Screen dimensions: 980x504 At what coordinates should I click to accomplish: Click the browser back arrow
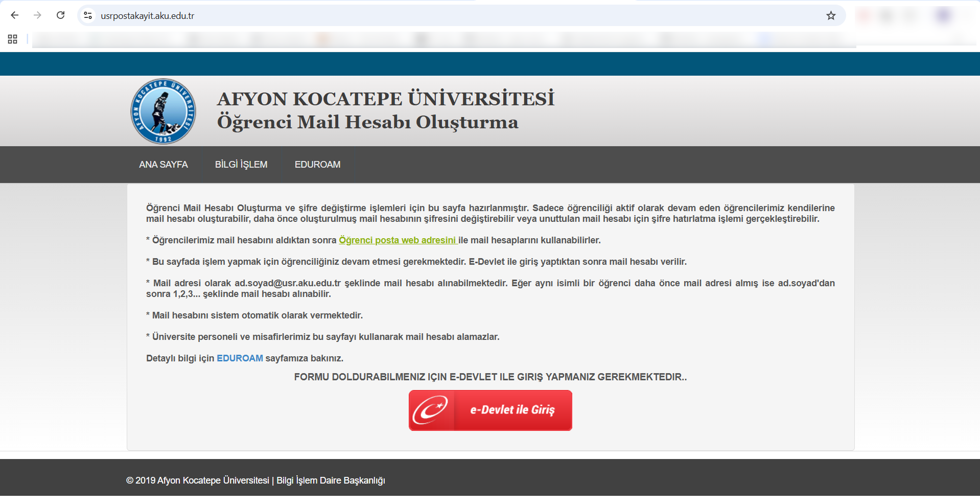tap(15, 15)
